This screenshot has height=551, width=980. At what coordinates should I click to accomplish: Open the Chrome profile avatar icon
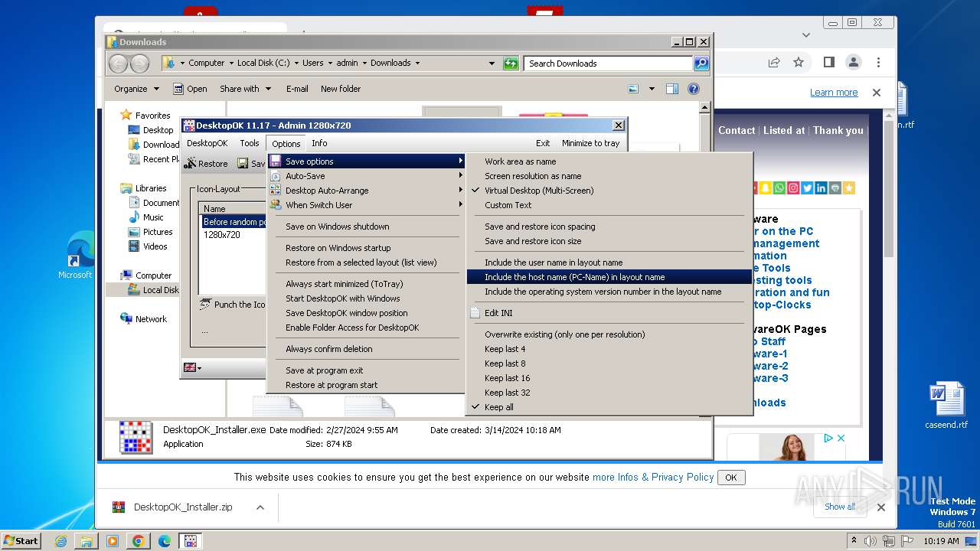click(x=853, y=63)
